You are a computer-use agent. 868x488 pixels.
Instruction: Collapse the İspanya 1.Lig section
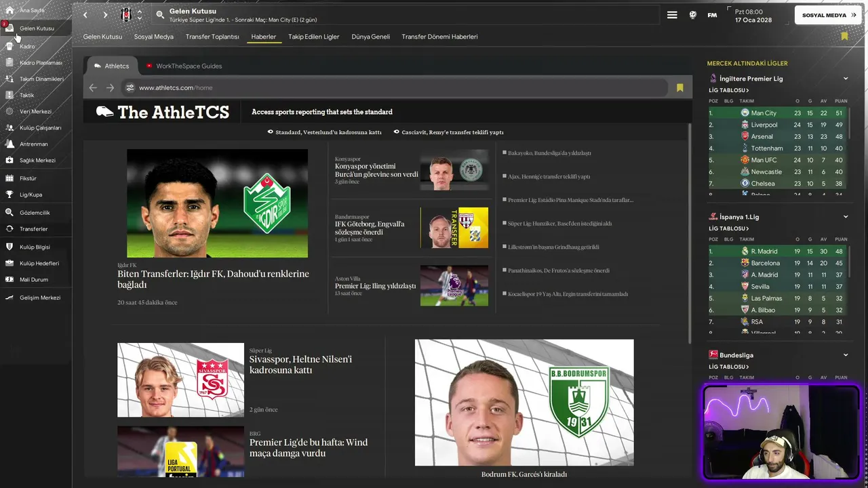coord(846,217)
